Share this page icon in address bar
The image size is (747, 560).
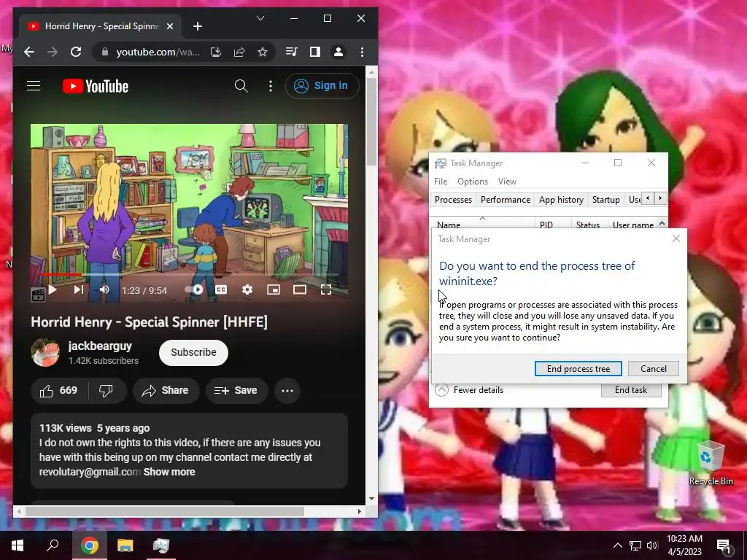239,52
